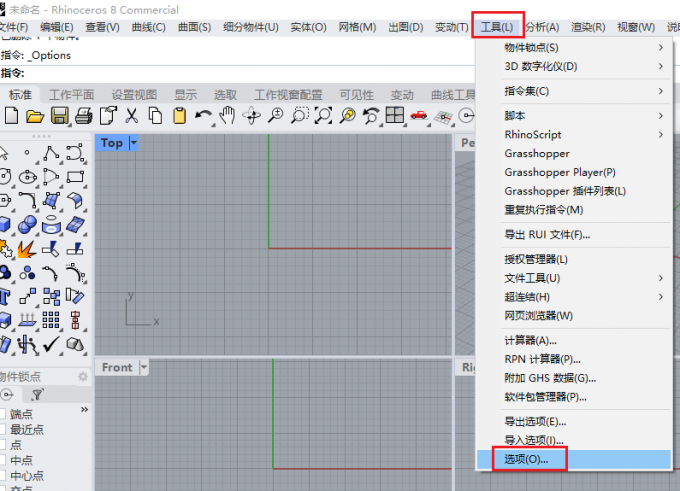
Task: Choose 软件包管理器(P)... menu entry
Action: pyautogui.click(x=574, y=397)
